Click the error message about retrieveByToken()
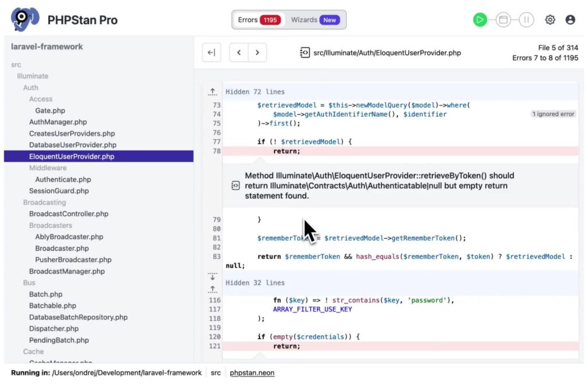The width and height of the screenshot is (588, 384). pos(380,186)
